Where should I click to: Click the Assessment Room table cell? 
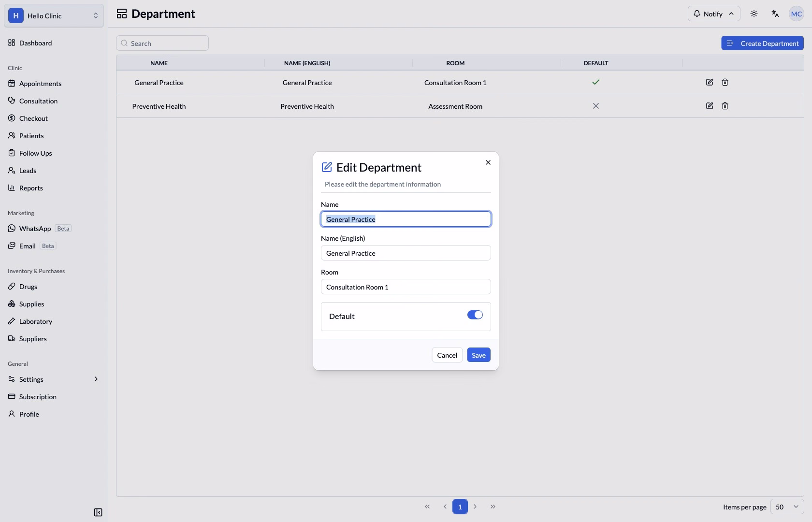pos(455,106)
